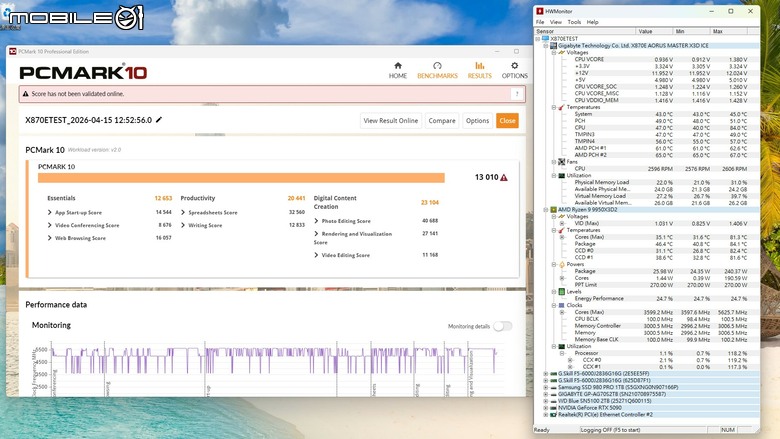Click the Value column header in HWMonitor

click(x=654, y=31)
